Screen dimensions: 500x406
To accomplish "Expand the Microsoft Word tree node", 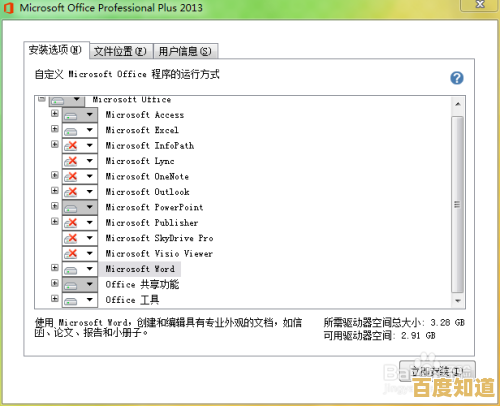I will pos(55,268).
